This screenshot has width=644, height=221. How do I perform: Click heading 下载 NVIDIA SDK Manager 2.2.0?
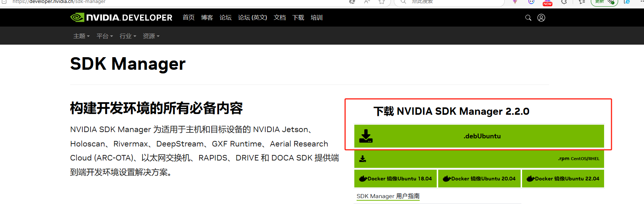coord(452,111)
